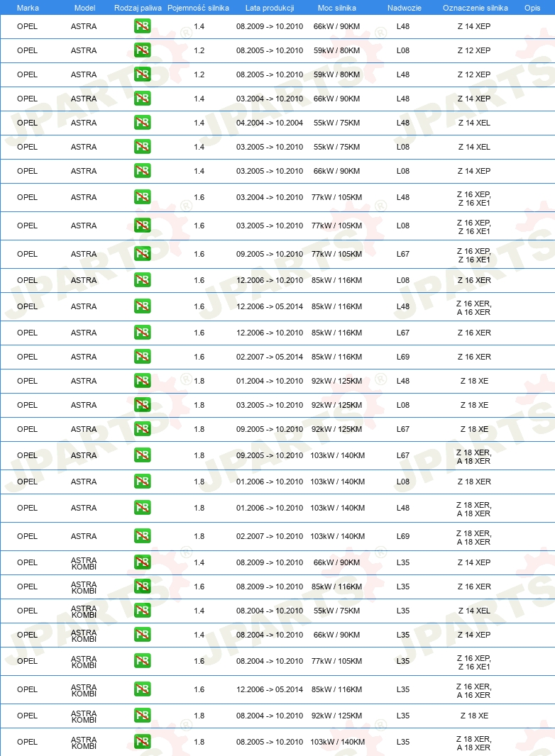Image resolution: width=555 pixels, height=756 pixels.
Task: Click Z 16 XEP, Z 16 XE1 in the L67 row
Action: pos(474,255)
